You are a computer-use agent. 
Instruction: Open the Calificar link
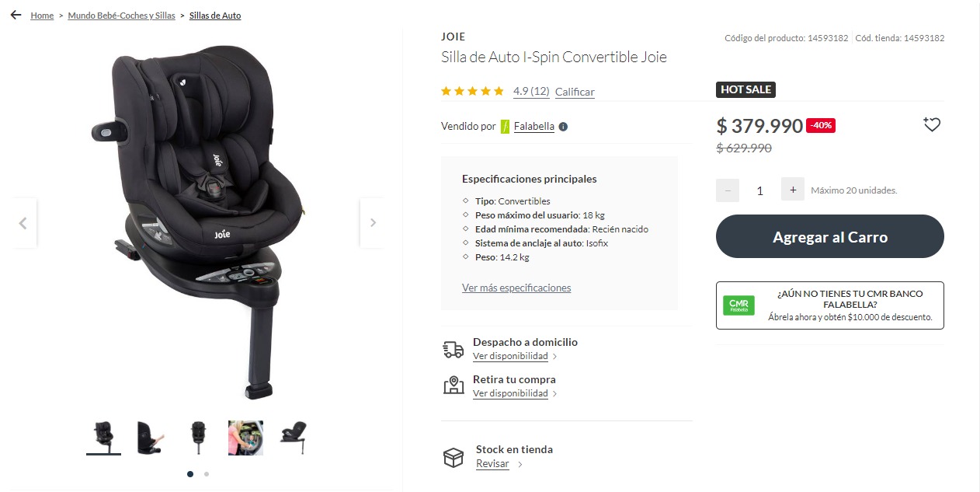point(575,92)
